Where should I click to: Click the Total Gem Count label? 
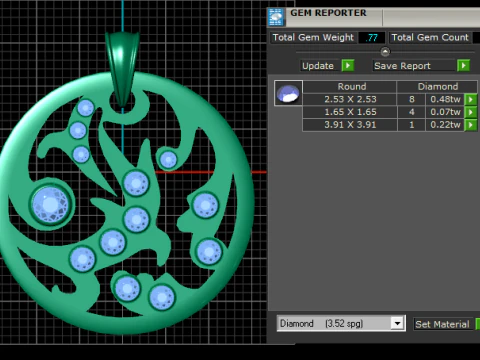pos(430,37)
